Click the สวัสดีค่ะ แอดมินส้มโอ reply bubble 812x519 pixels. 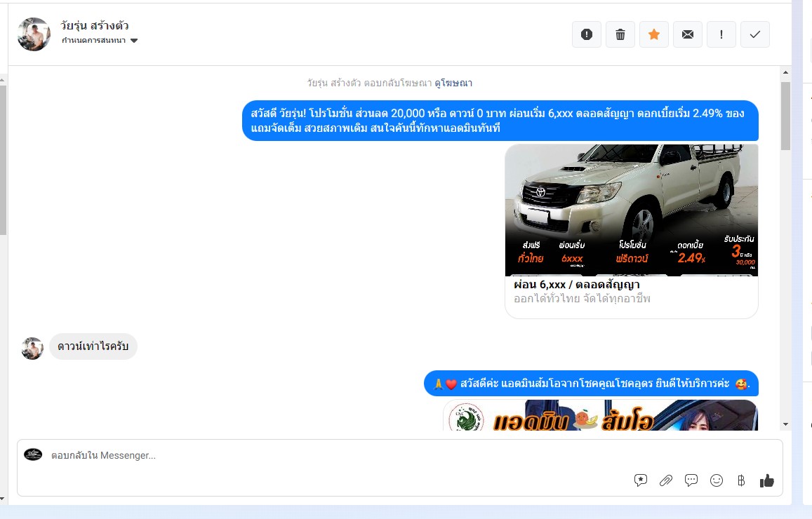point(591,384)
